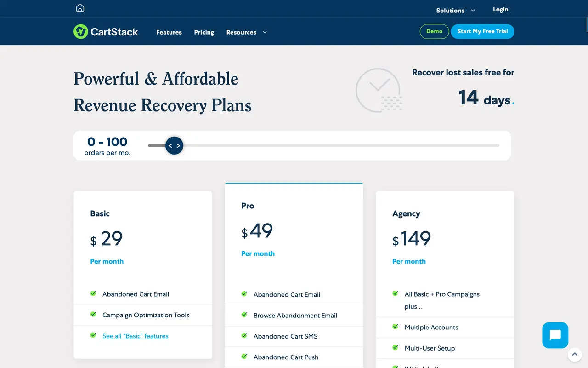The image size is (588, 368).
Task: Click the $49 Pro price
Action: click(x=257, y=231)
